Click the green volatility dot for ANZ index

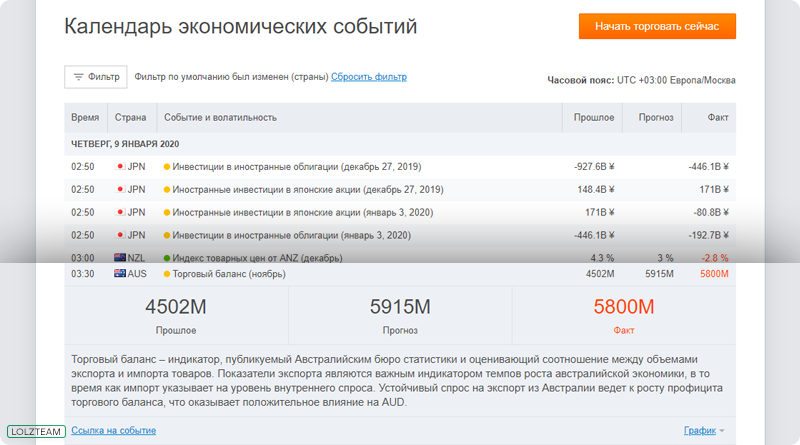click(166, 258)
